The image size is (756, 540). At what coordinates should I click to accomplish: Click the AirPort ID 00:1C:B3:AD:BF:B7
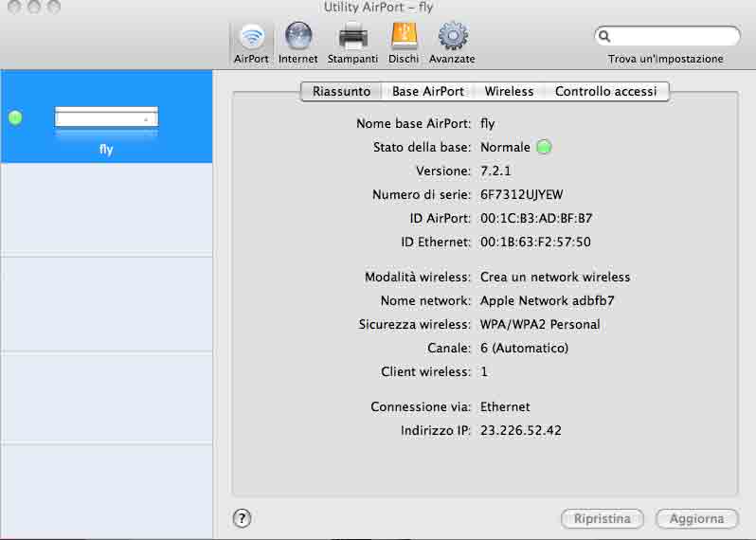coord(536,219)
